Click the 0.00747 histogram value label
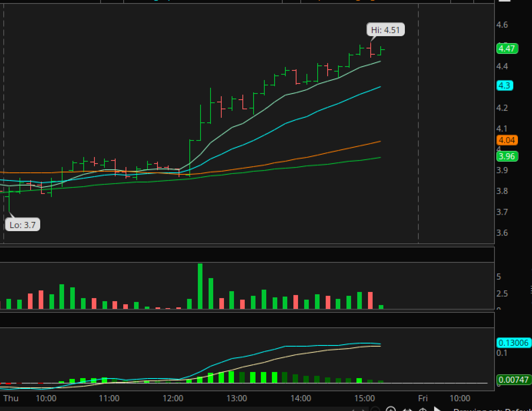This screenshot has height=411, width=532. [x=514, y=379]
